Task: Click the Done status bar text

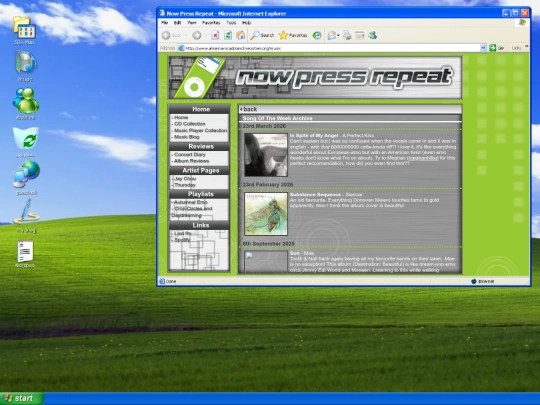Action: 171,281
